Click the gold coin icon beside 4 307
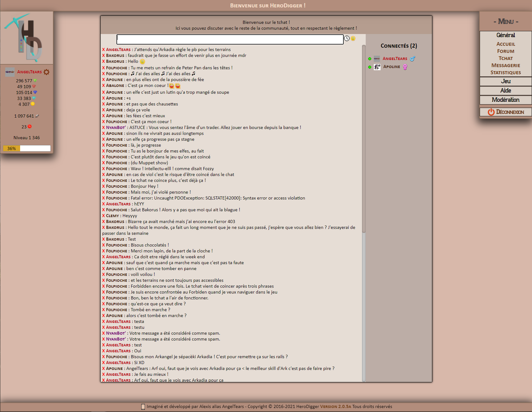This screenshot has width=532, height=412. coord(33,104)
